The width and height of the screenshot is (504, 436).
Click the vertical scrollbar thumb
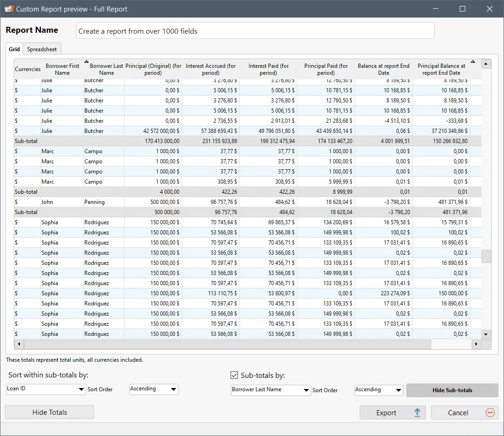[x=486, y=256]
